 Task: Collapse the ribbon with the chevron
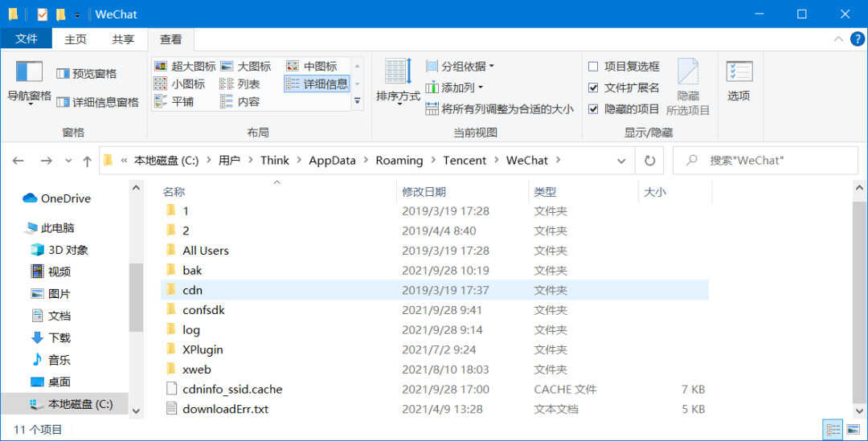point(838,39)
